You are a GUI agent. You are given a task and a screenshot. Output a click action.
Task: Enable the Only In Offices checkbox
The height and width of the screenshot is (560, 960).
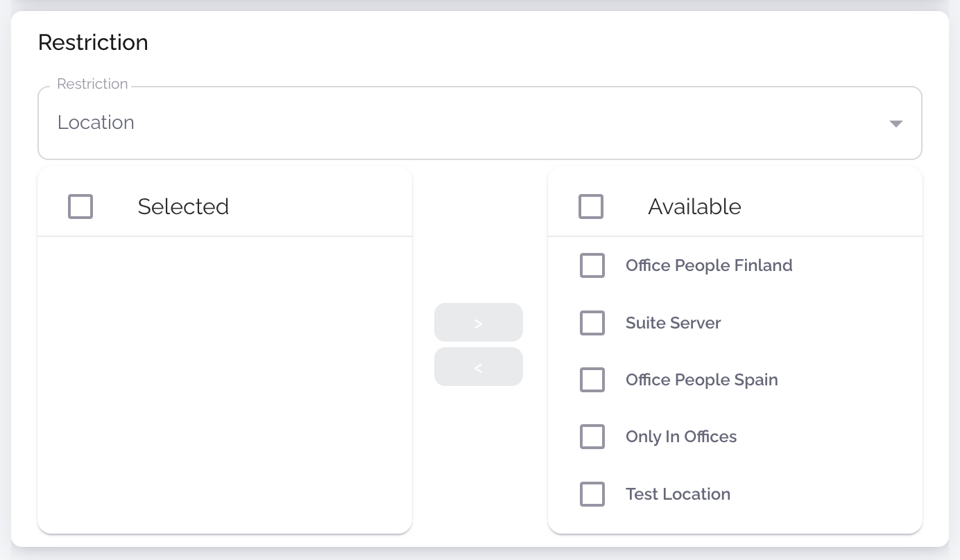[592, 437]
